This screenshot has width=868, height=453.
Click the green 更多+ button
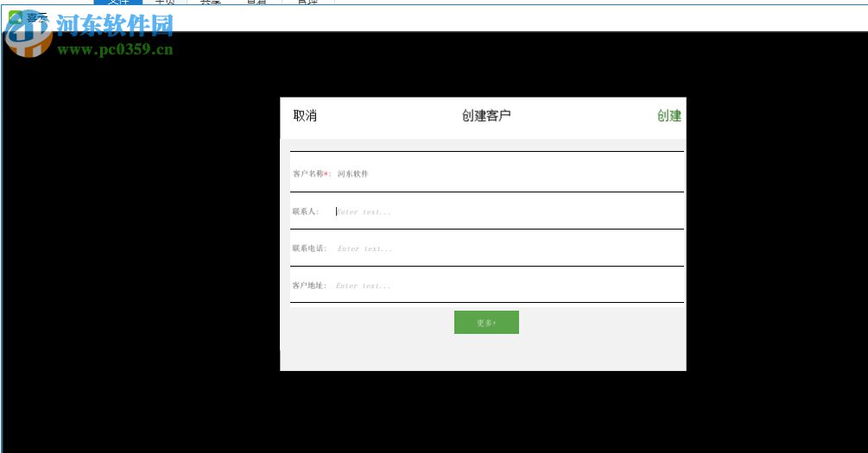(x=486, y=323)
